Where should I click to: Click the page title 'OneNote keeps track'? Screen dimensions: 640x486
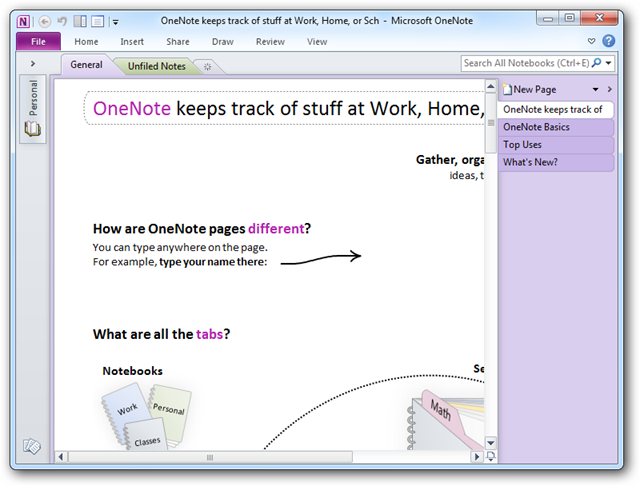pyautogui.click(x=288, y=109)
